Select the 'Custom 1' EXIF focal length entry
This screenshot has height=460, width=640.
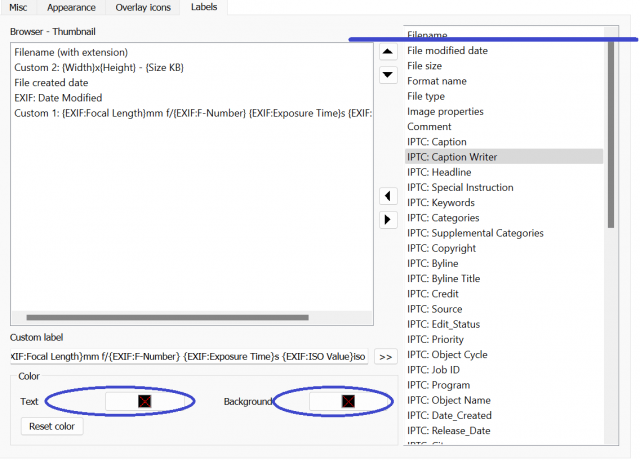(x=191, y=113)
